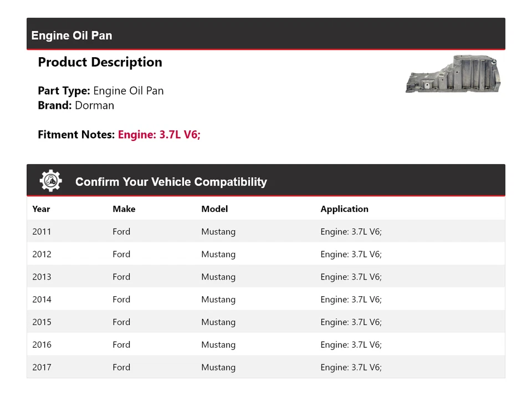
Task: Select the 2013 year cell
Action: click(42, 277)
